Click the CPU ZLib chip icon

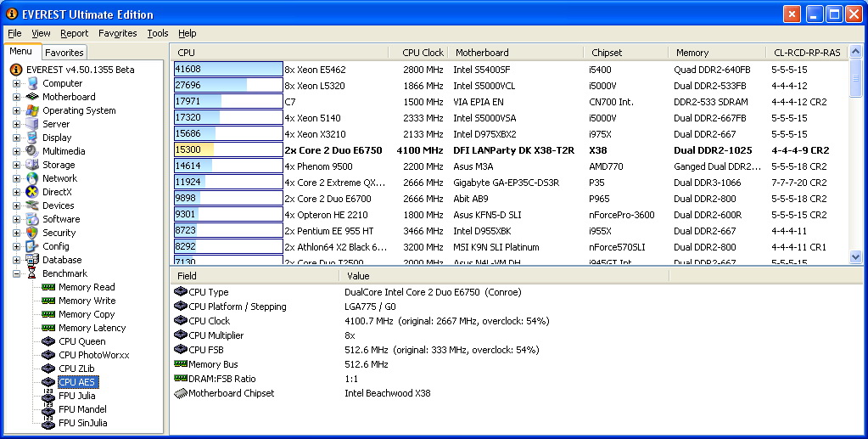[48, 369]
